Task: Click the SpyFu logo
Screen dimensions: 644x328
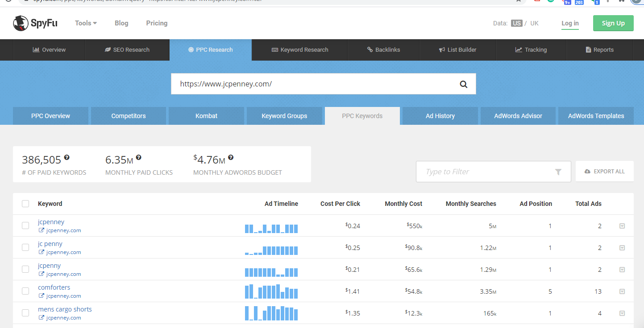Action: [x=35, y=23]
